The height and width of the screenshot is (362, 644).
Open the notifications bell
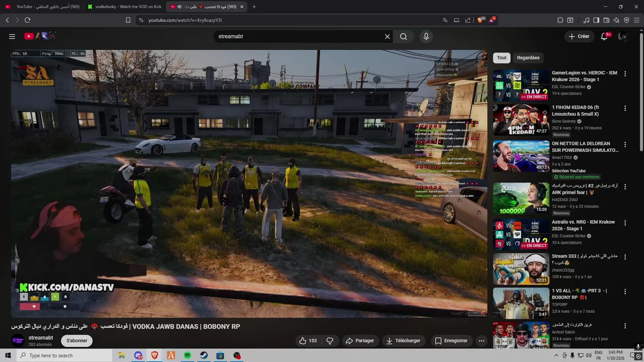(605, 36)
